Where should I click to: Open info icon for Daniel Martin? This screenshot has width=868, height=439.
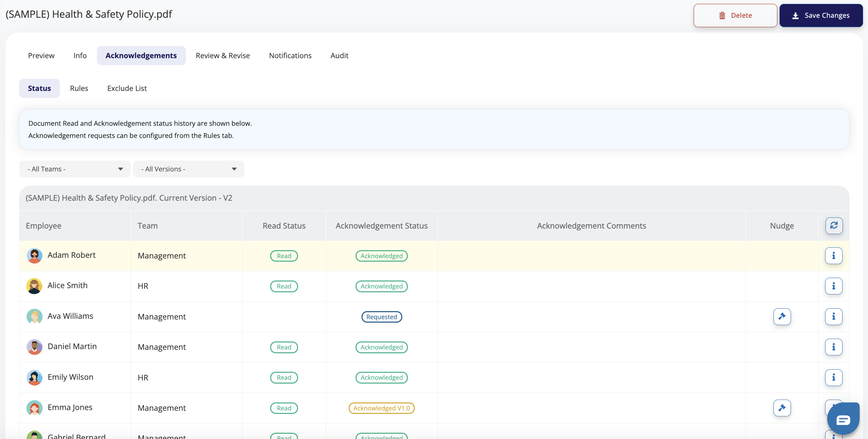pyautogui.click(x=833, y=347)
